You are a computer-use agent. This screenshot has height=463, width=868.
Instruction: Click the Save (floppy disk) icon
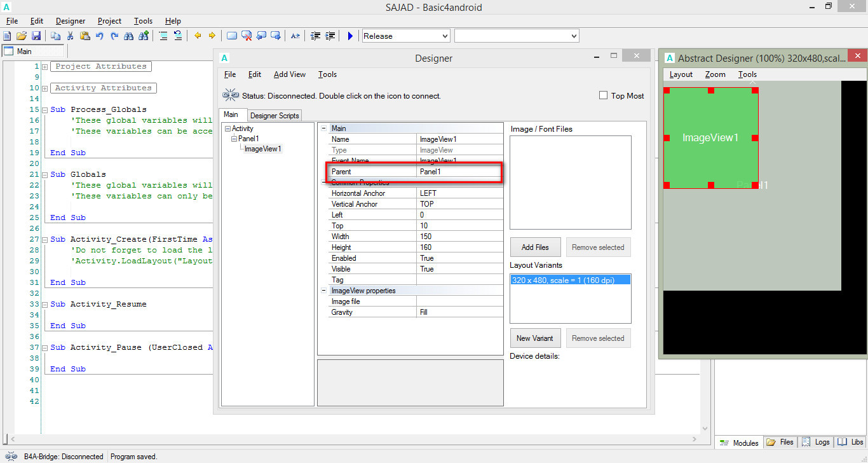(x=36, y=36)
